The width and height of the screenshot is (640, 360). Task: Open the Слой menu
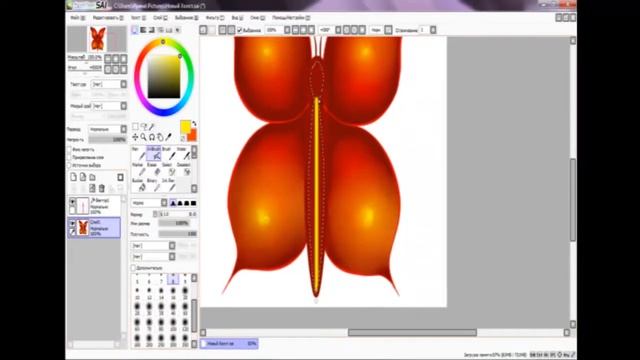point(160,18)
